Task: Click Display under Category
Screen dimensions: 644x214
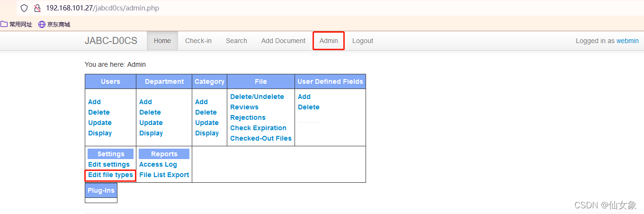Action: 207,133
